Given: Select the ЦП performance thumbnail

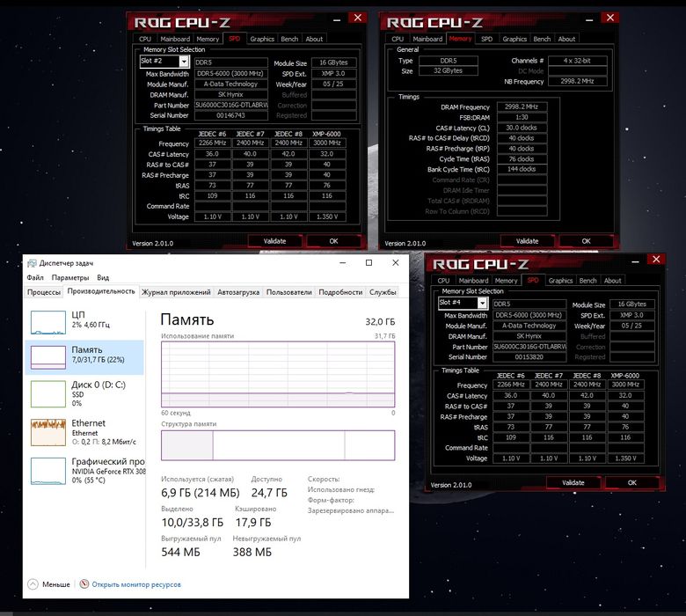Looking at the screenshot, I should coord(48,322).
